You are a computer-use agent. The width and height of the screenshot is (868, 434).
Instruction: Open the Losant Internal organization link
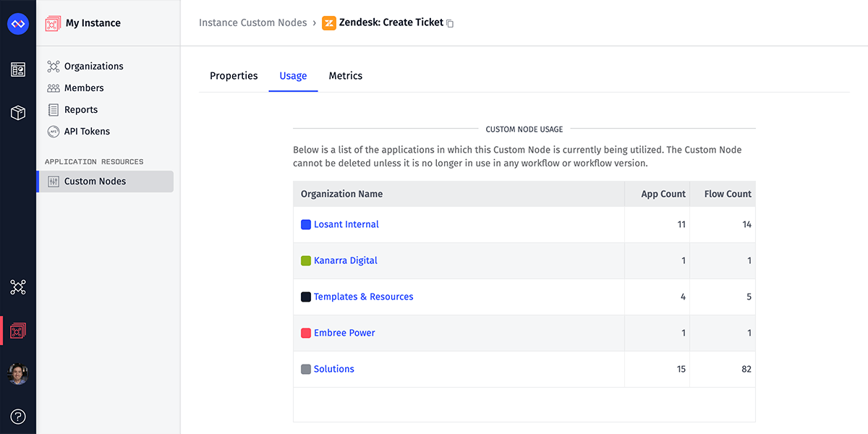point(346,224)
